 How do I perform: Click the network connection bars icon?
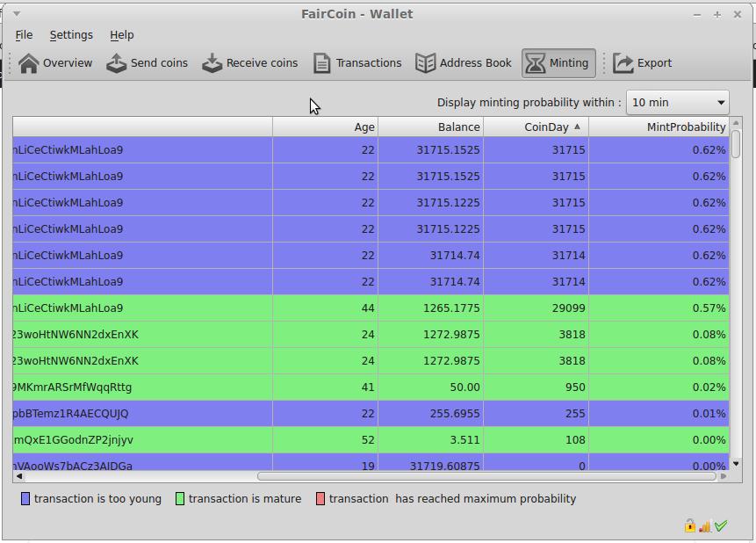coord(705,526)
